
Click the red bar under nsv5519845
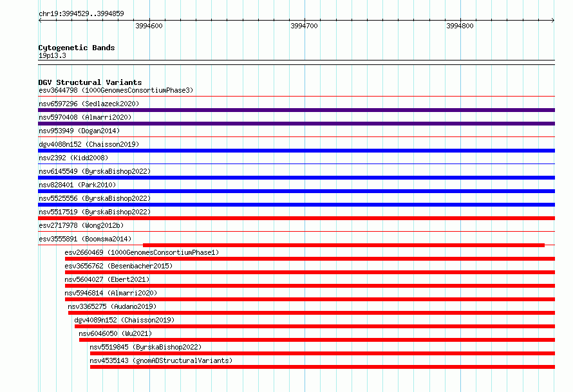[x=323, y=353]
